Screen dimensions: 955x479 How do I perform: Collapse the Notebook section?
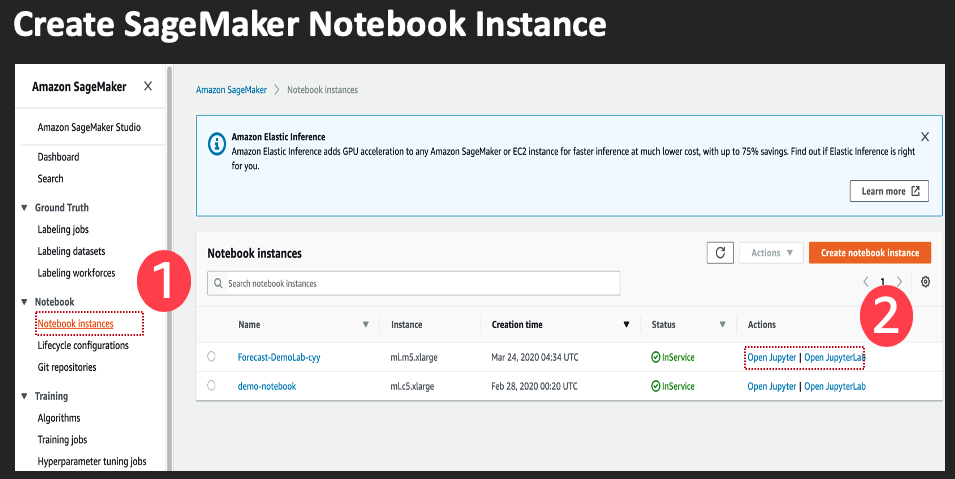tap(24, 302)
